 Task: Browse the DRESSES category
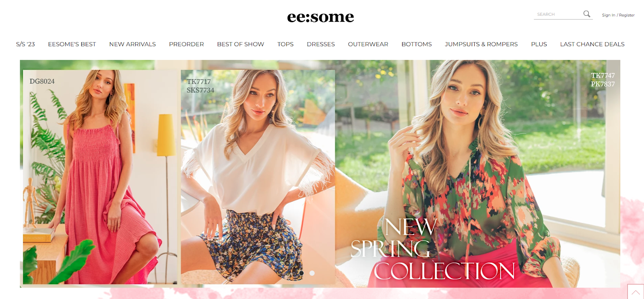(321, 44)
